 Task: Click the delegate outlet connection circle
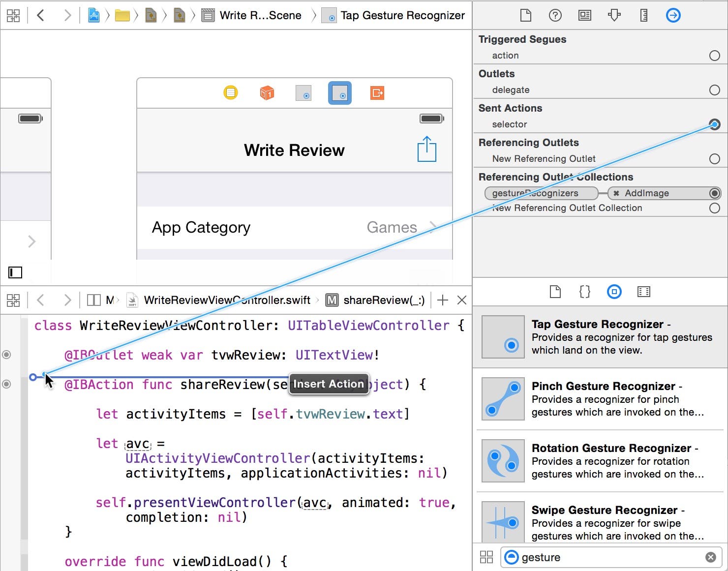click(714, 90)
